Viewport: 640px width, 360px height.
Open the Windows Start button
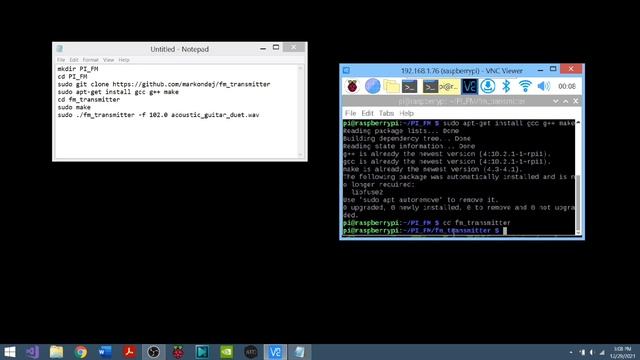(9, 352)
